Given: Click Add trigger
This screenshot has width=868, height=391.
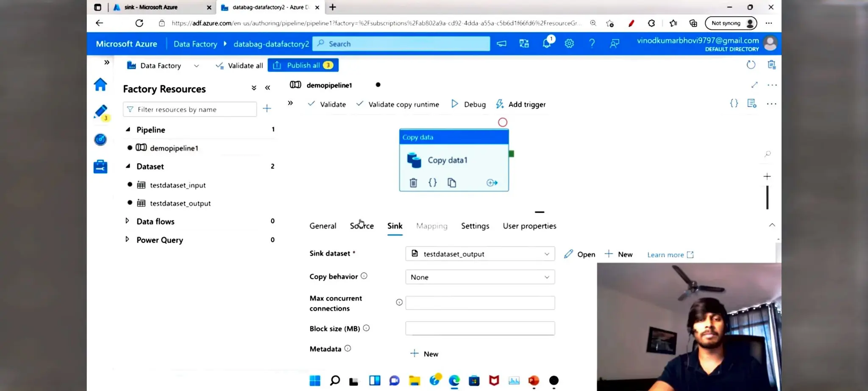Looking at the screenshot, I should (521, 104).
